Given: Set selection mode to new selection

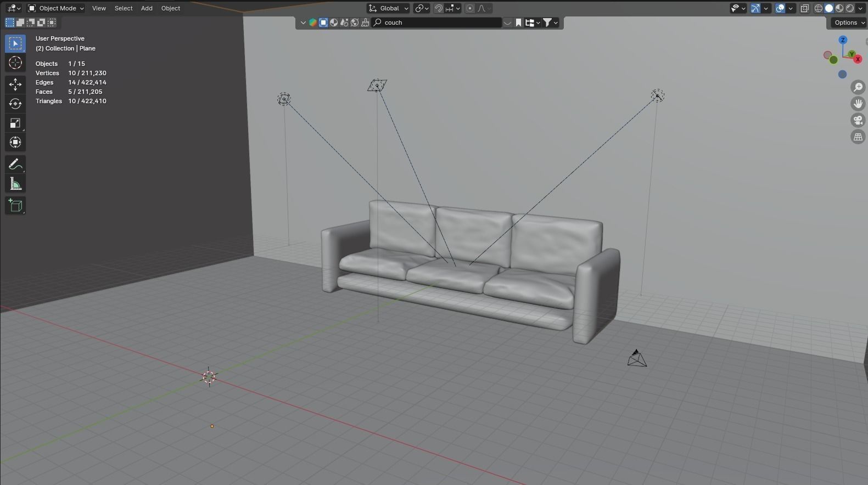Looking at the screenshot, I should pos(10,22).
